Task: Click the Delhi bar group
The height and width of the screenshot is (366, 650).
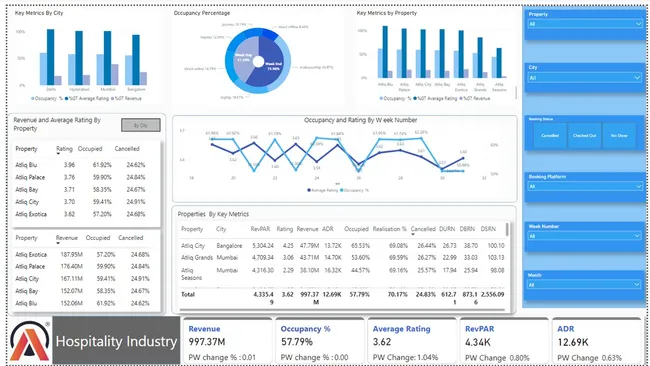Action: coord(51,57)
